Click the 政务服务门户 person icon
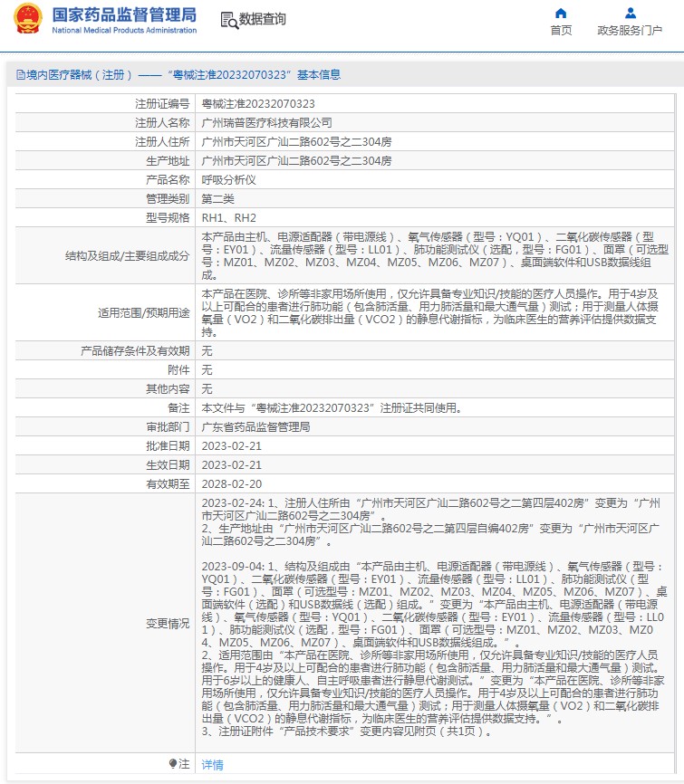 click(x=630, y=14)
